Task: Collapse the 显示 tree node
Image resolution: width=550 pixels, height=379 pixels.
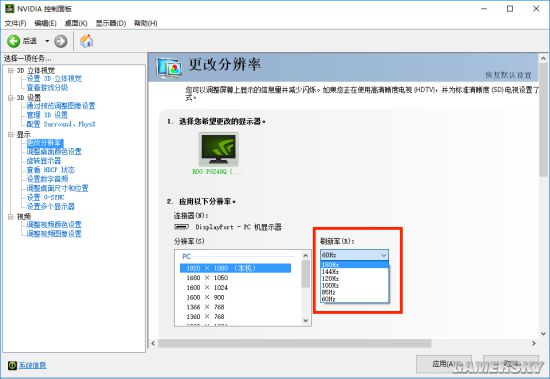Action: (x=11, y=134)
